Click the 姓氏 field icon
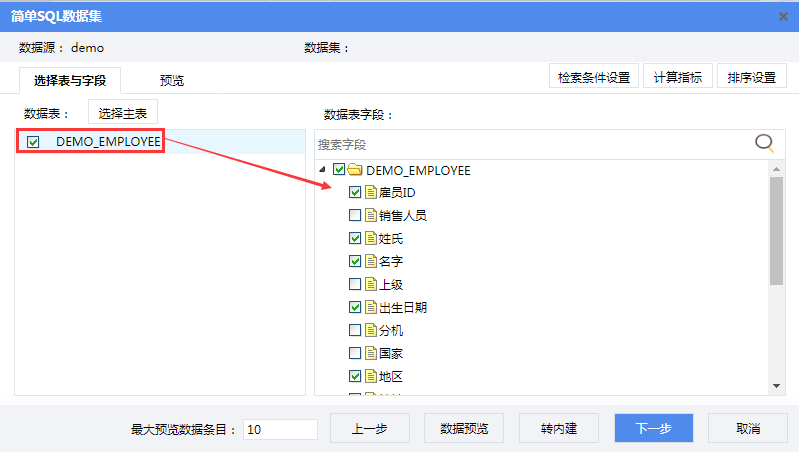The width and height of the screenshot is (799, 452). point(371,239)
